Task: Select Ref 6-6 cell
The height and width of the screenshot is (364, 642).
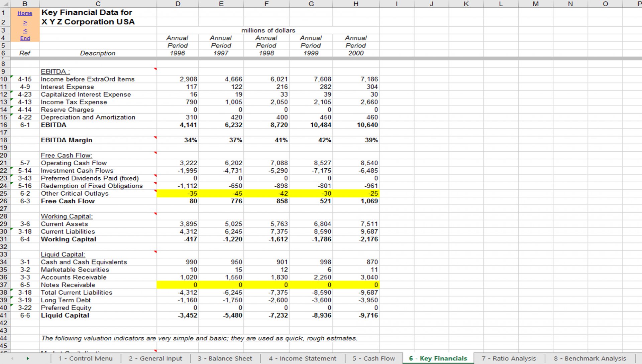Action: (25, 315)
